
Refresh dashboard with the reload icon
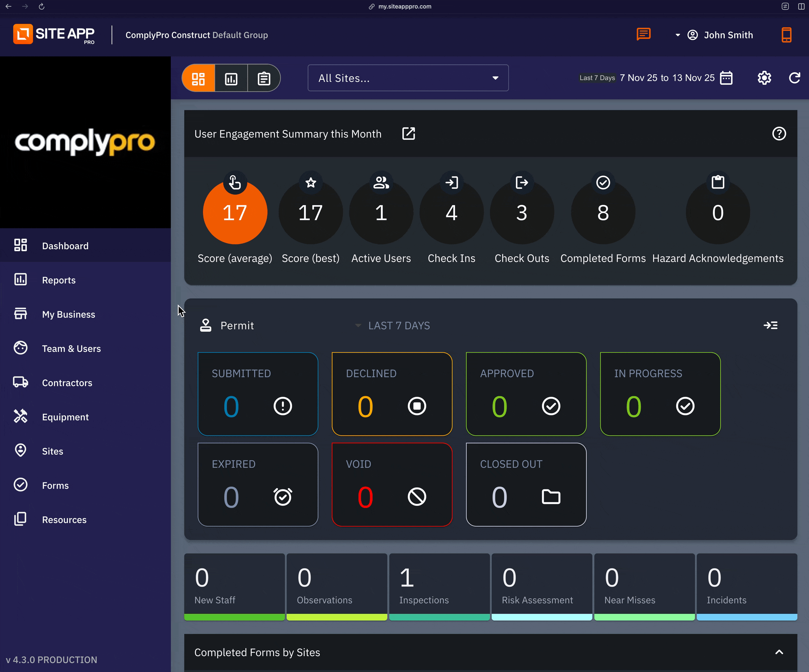point(794,78)
